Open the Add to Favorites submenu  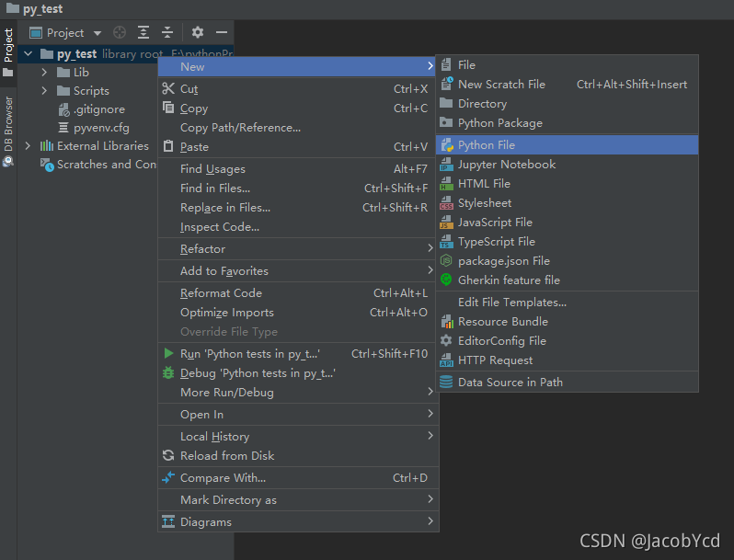coord(298,271)
